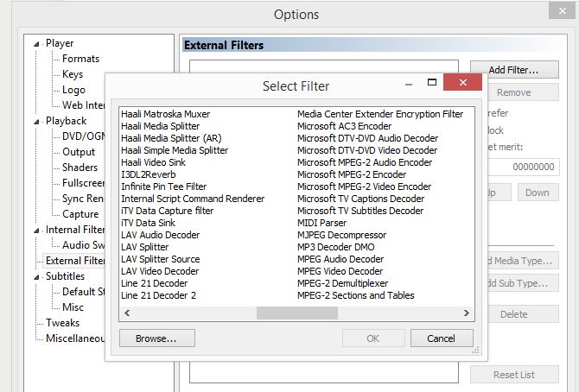Open Logo settings page
Image resolution: width=579 pixels, height=392 pixels.
pyautogui.click(x=73, y=90)
